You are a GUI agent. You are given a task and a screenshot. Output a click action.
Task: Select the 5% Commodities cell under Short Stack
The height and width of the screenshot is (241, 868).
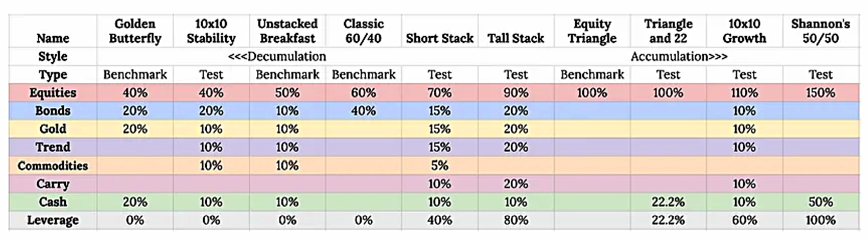click(x=440, y=166)
